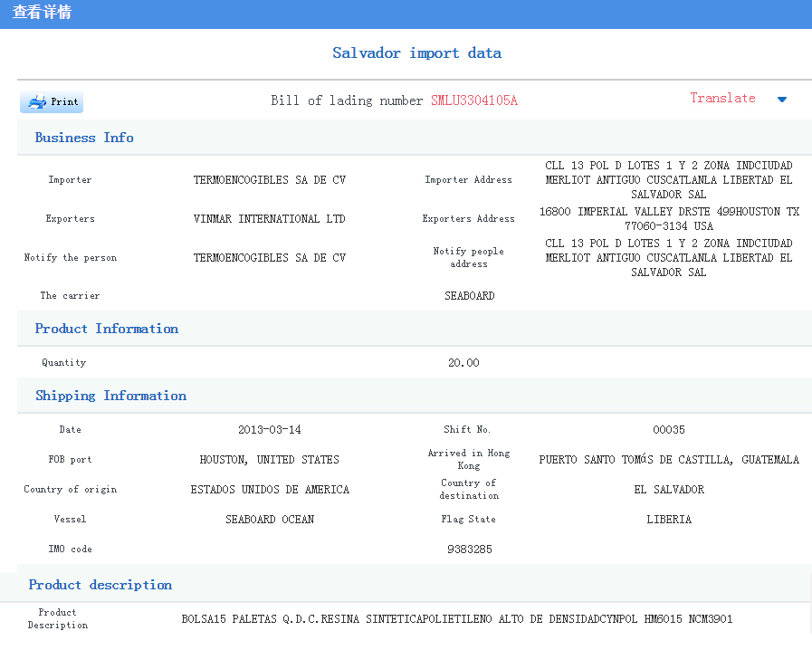The height and width of the screenshot is (650, 812).
Task: Click the quantity value 20.00
Action: 463,362
